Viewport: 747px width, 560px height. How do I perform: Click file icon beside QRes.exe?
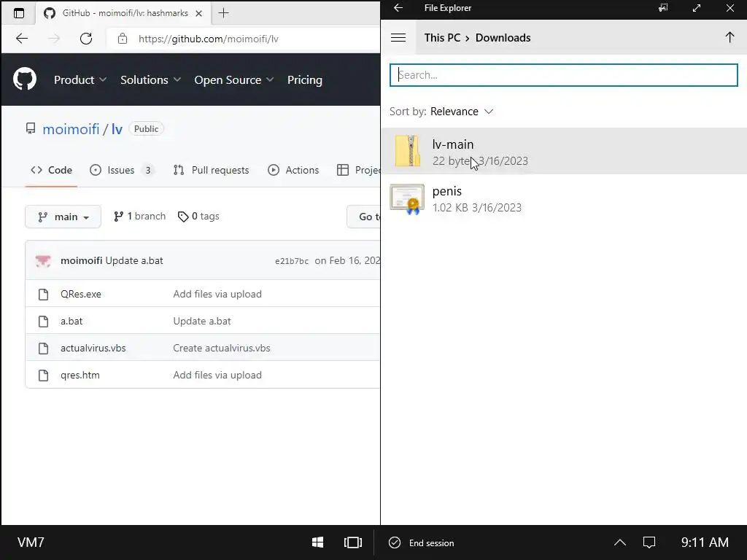(43, 295)
